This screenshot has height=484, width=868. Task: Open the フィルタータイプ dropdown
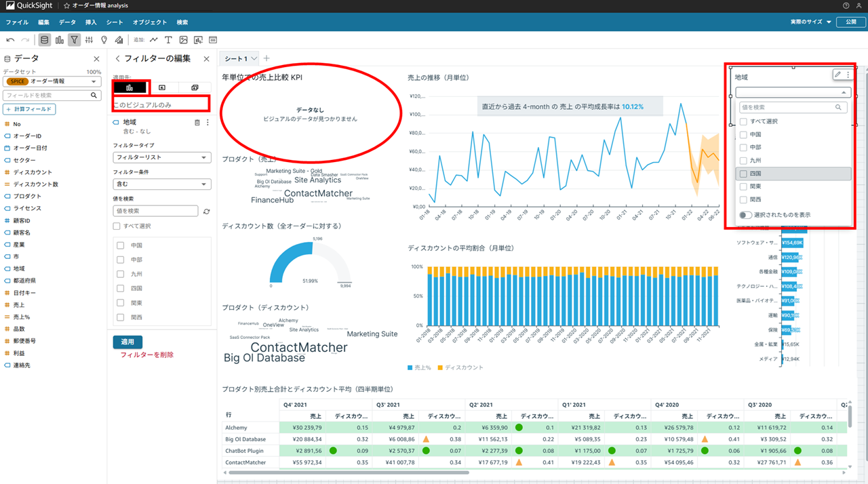coord(162,157)
